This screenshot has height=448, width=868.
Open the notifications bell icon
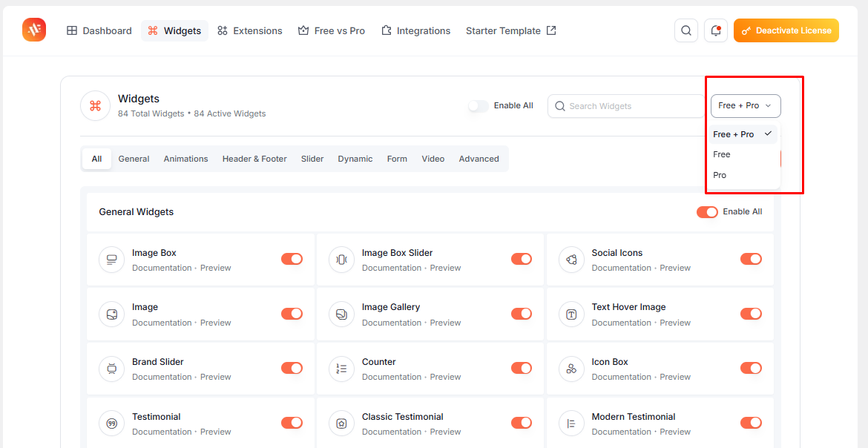[x=716, y=30]
